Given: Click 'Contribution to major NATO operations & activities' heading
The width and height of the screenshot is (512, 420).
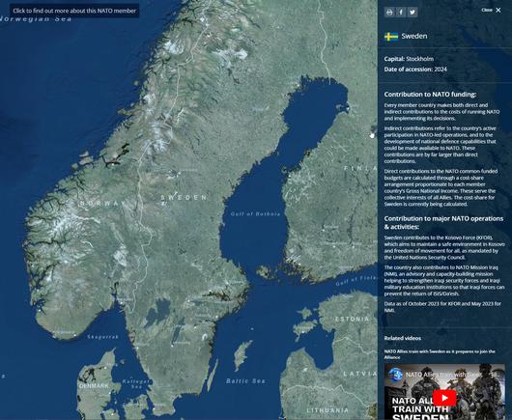Looking at the screenshot, I should pos(443,223).
